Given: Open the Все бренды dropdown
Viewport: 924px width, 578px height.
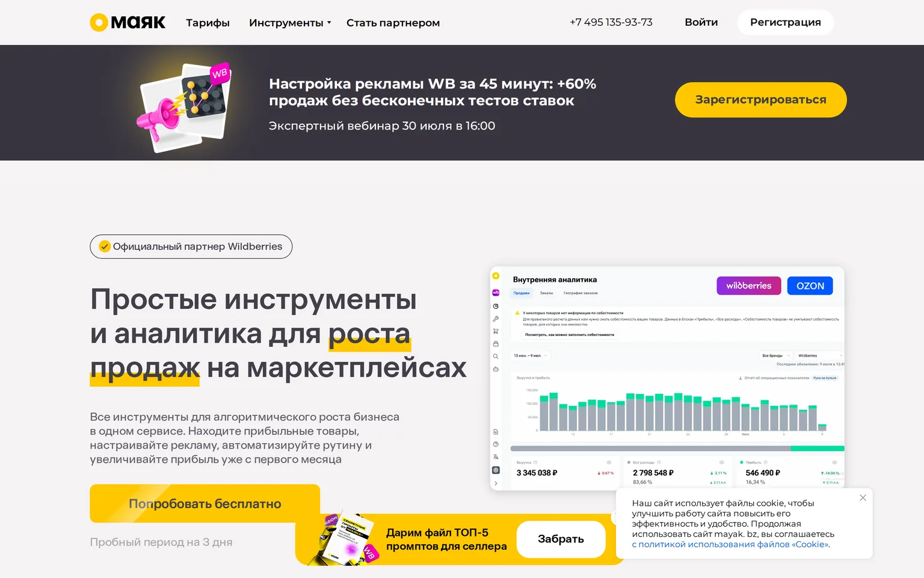Looking at the screenshot, I should tap(775, 356).
